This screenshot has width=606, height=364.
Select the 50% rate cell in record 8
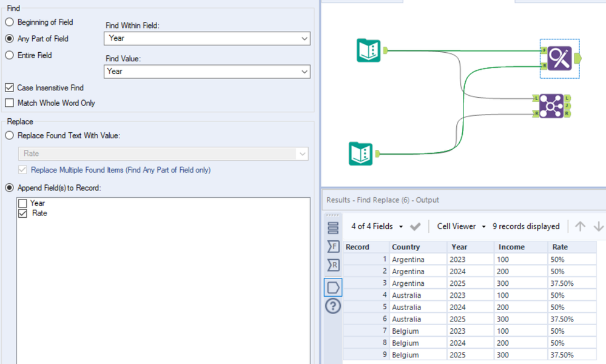pos(572,343)
